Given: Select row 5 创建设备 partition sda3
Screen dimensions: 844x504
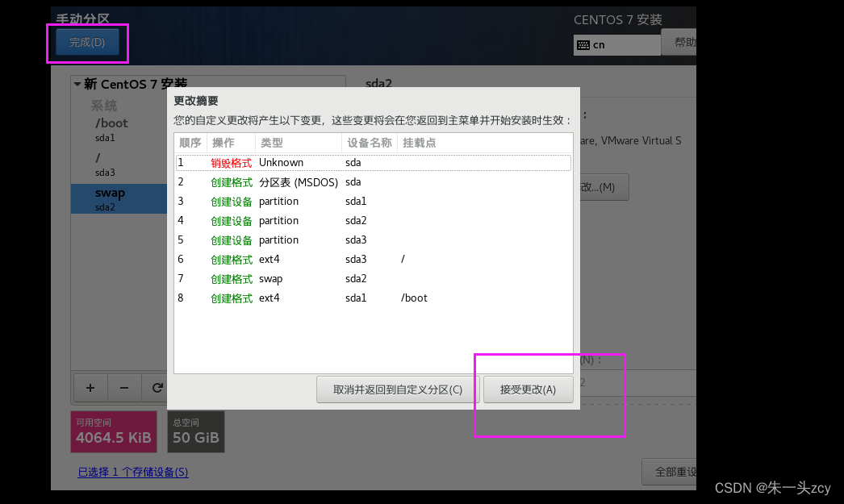Looking at the screenshot, I should coord(374,240).
